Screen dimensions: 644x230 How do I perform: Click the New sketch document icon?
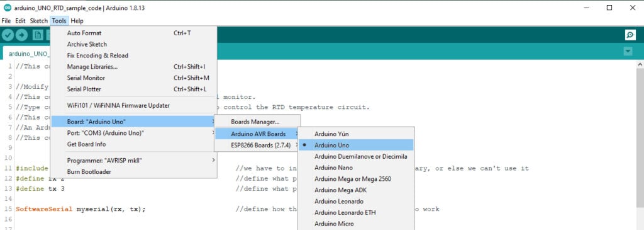pos(38,35)
